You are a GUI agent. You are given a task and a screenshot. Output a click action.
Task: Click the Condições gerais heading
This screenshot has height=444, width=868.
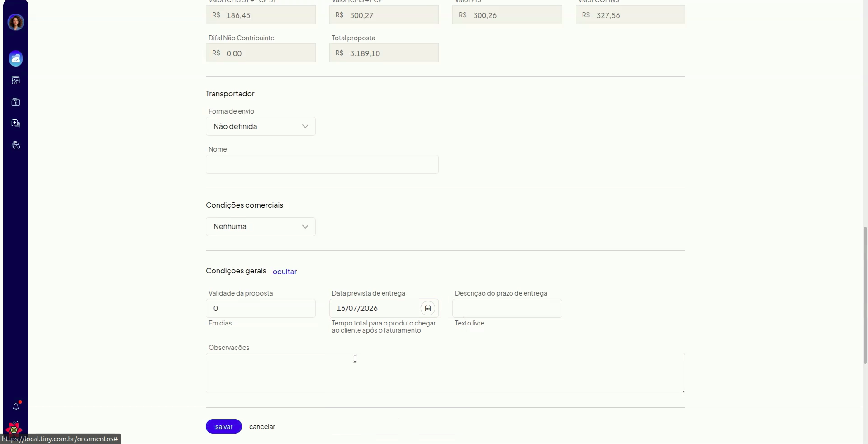coord(236,271)
